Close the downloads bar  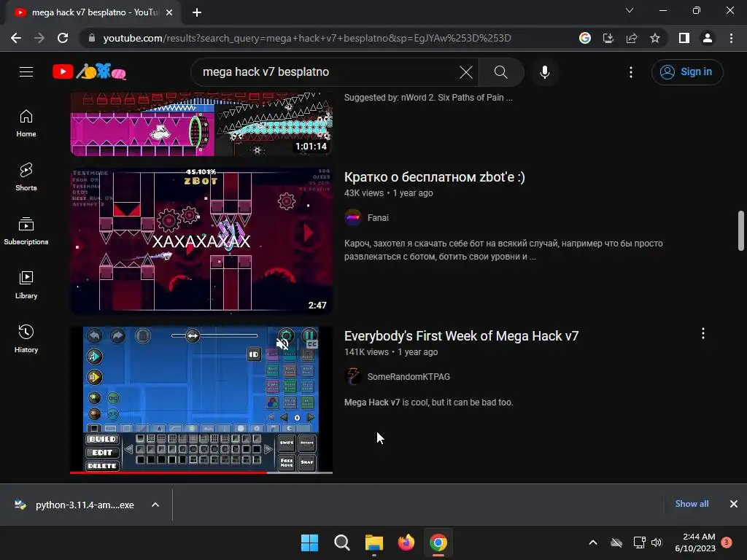click(734, 504)
